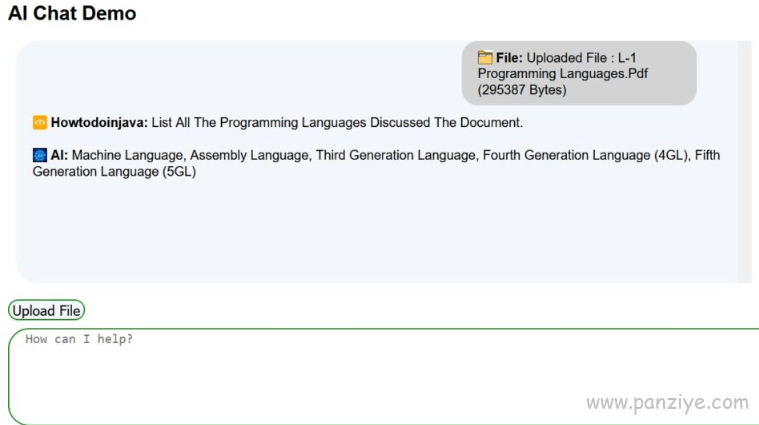Click the www.panziye.com watermark
Screen dimensions: 759x425
[668, 403]
